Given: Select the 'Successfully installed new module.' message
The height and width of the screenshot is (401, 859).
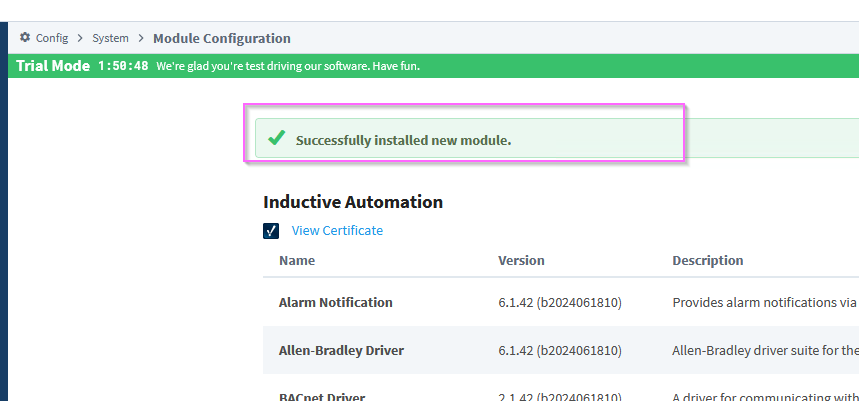Looking at the screenshot, I should [x=403, y=140].
